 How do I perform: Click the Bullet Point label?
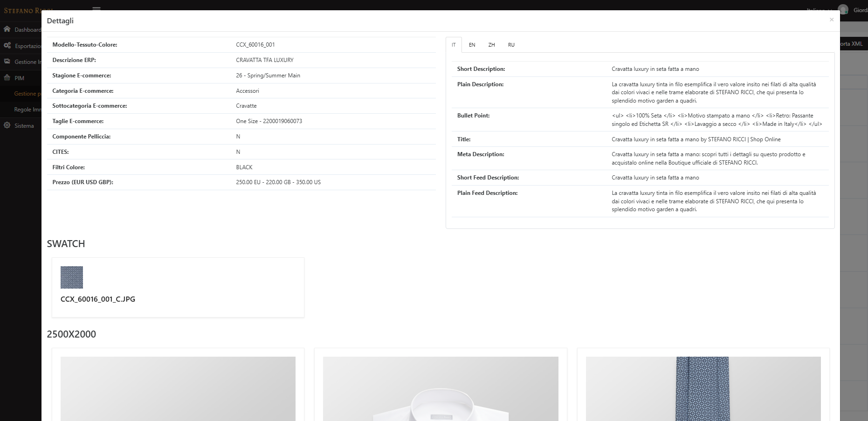473,116
